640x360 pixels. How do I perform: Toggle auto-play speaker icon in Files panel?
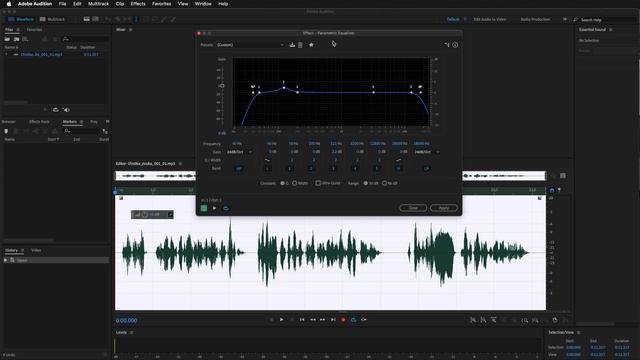point(66,110)
